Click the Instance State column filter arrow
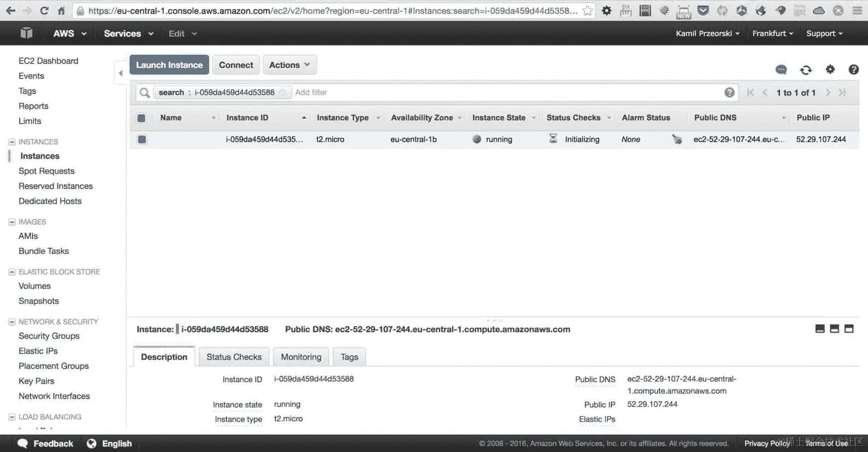The width and height of the screenshot is (868, 452). click(x=534, y=118)
